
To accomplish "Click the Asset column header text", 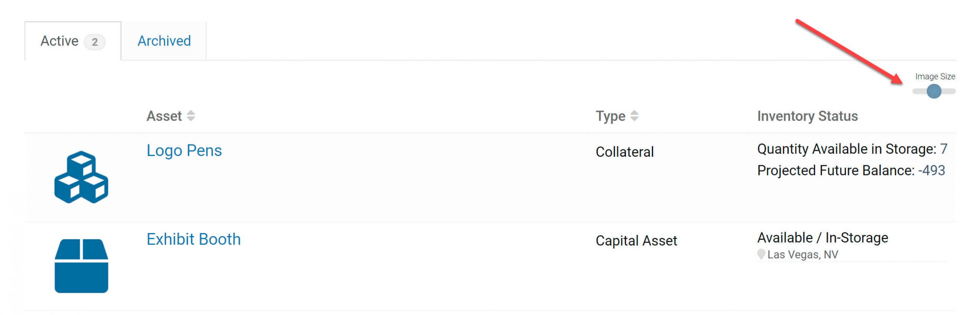I will point(164,116).
